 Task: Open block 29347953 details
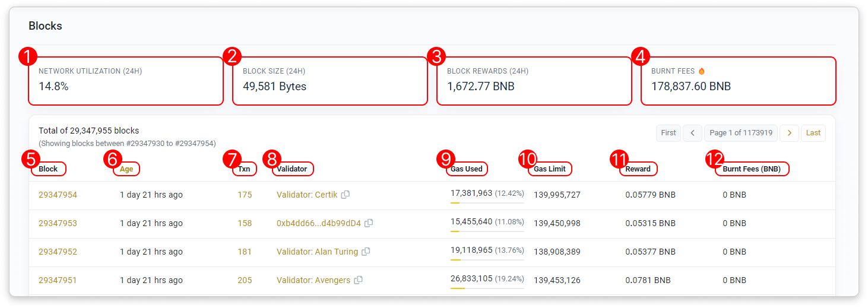coord(58,223)
